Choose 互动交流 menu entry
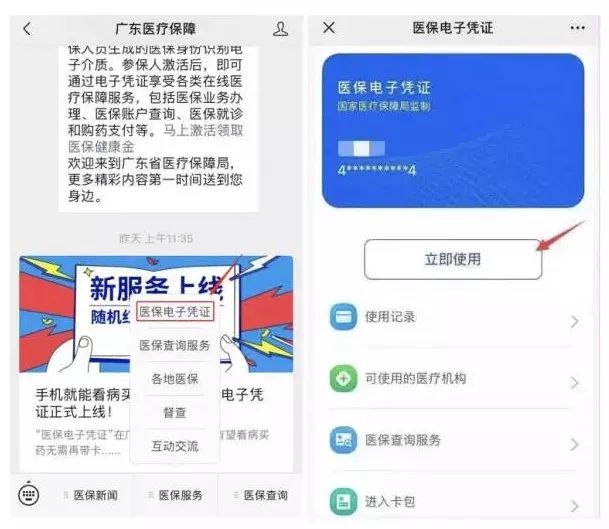609x529 pixels. click(x=175, y=446)
